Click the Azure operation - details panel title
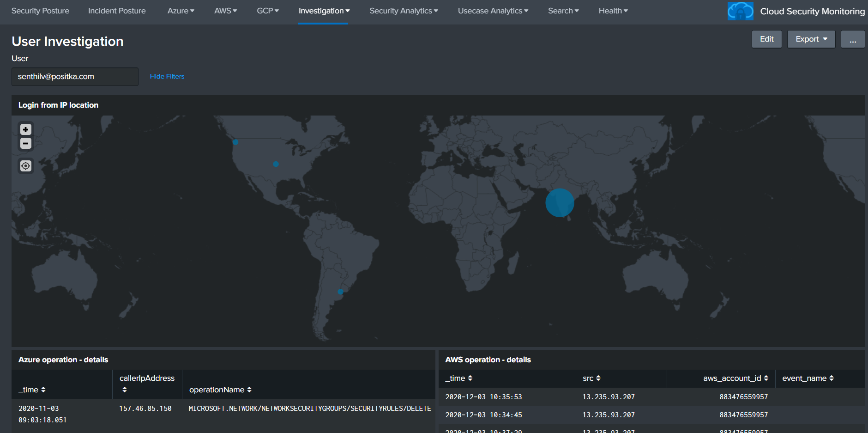This screenshot has height=433, width=868. pos(63,360)
